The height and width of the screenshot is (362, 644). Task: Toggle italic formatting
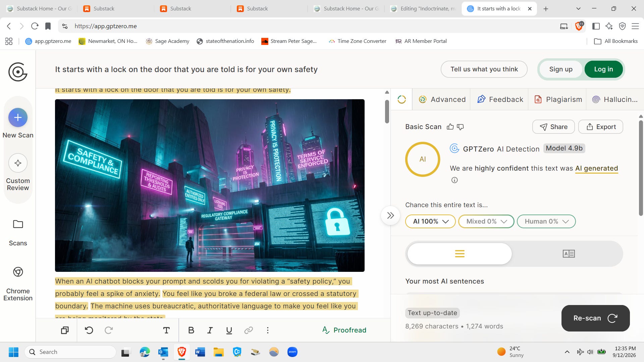(x=210, y=330)
